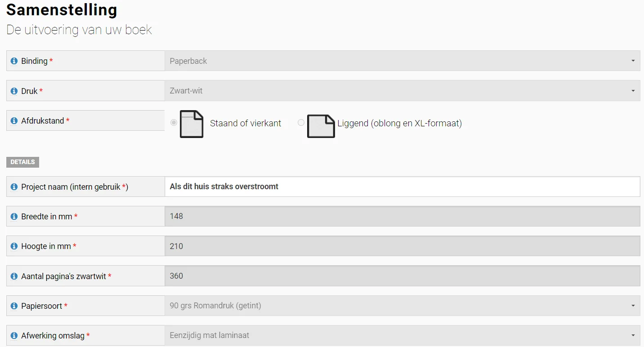Click the Afwerking omslag info icon

[14, 336]
